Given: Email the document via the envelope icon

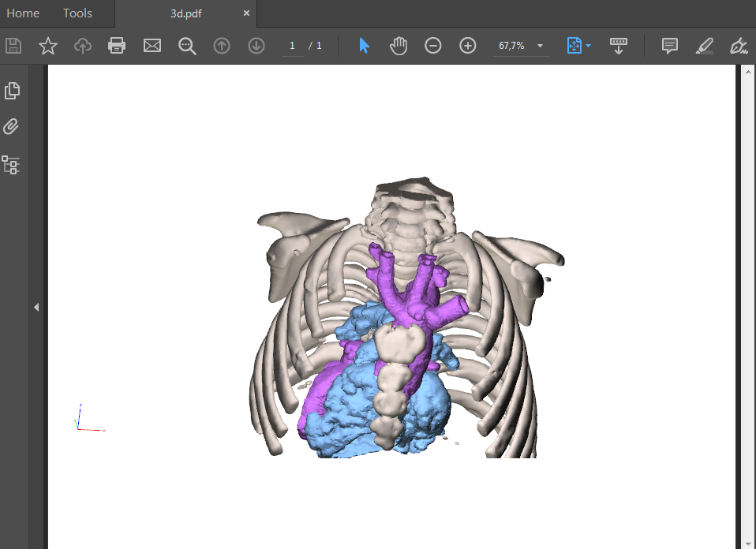Looking at the screenshot, I should tap(152, 45).
